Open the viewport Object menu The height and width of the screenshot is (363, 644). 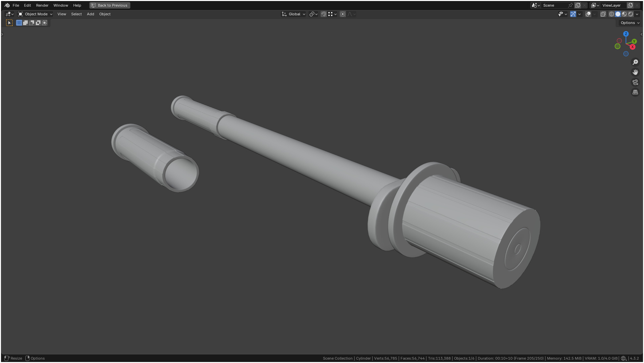tap(105, 14)
